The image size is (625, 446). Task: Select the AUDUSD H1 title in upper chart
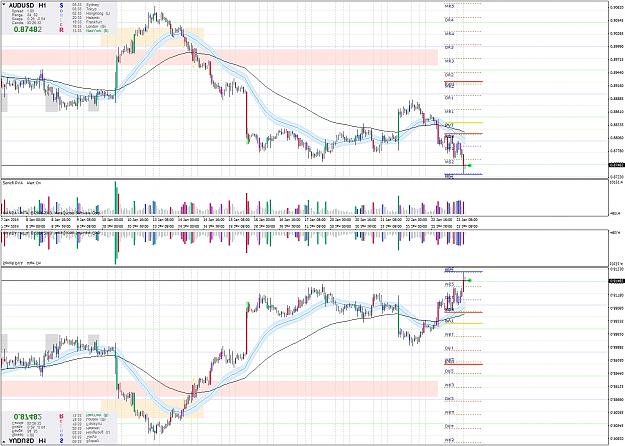[28, 6]
